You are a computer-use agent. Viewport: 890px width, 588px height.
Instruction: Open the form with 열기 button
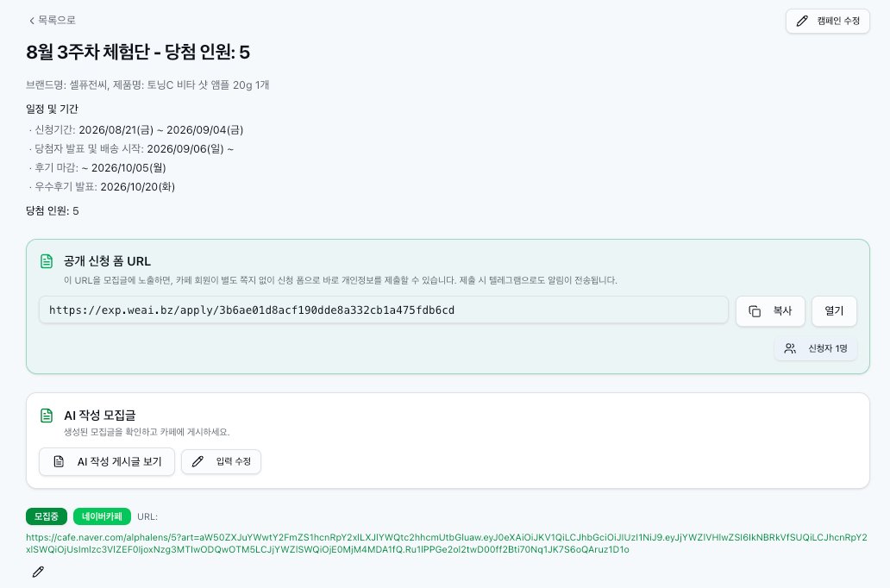coord(834,311)
